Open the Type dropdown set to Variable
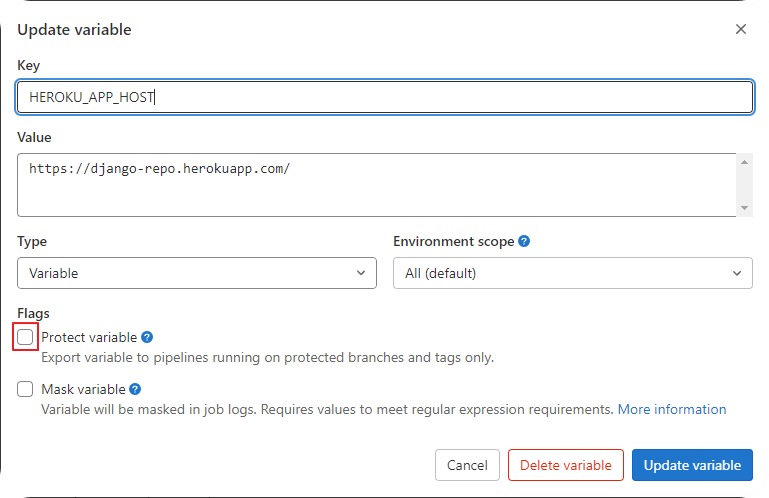The image size is (769, 498). coord(197,273)
